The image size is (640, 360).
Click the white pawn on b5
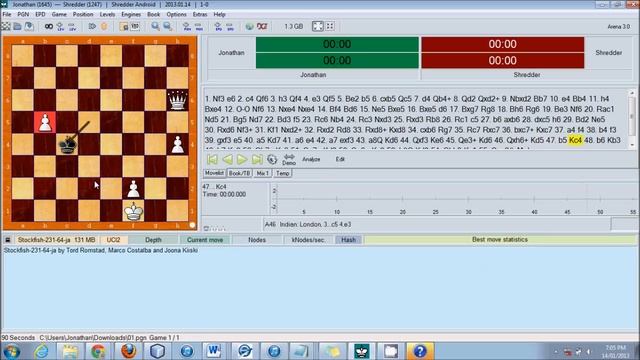pyautogui.click(x=45, y=122)
